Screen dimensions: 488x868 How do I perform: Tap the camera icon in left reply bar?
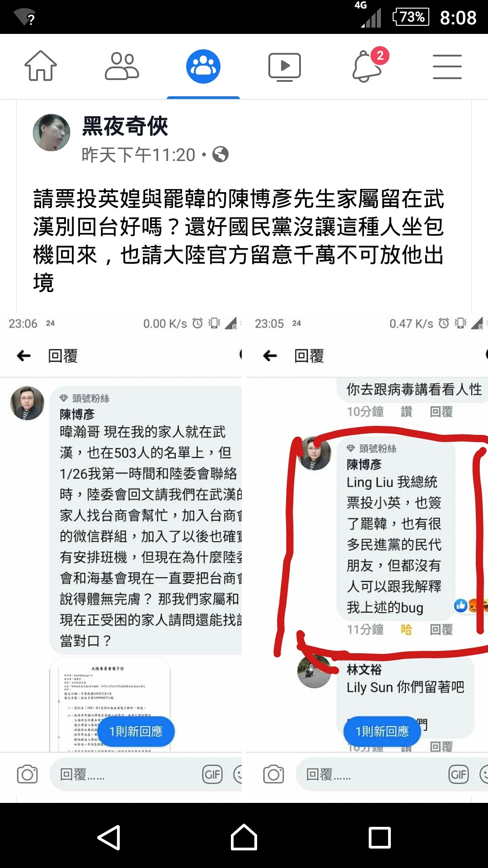(27, 774)
